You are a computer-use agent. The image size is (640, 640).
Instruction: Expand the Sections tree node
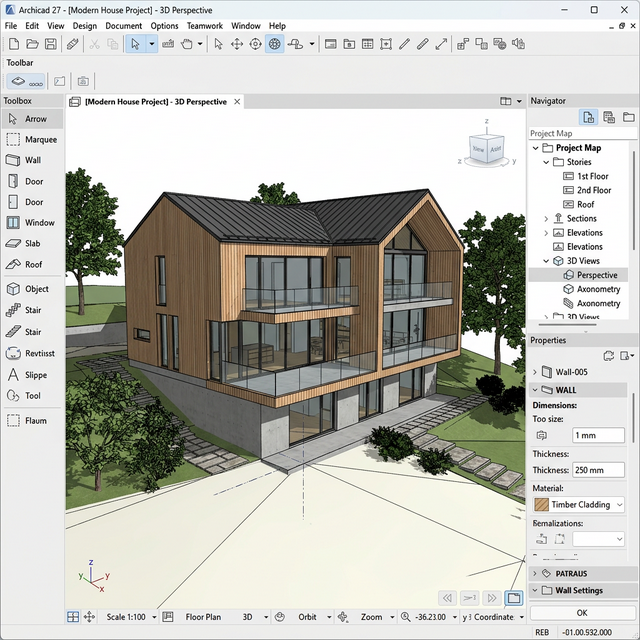tap(546, 219)
